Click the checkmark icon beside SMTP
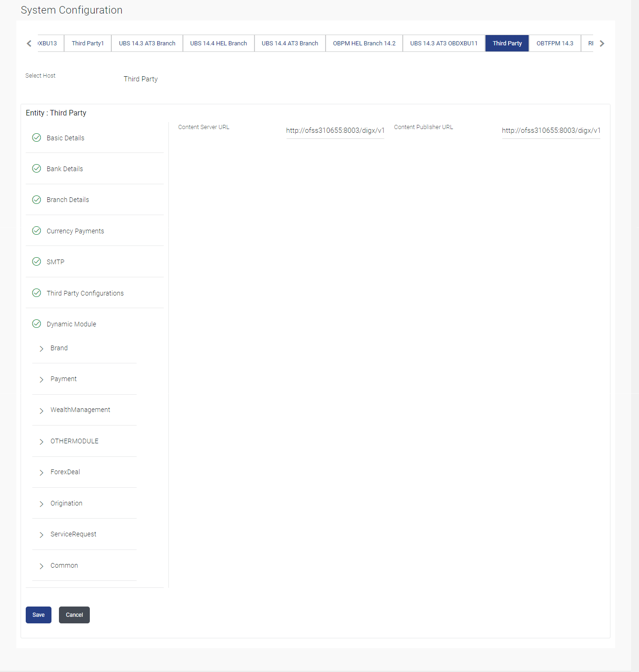Screen dimensions: 639x672 36,261
